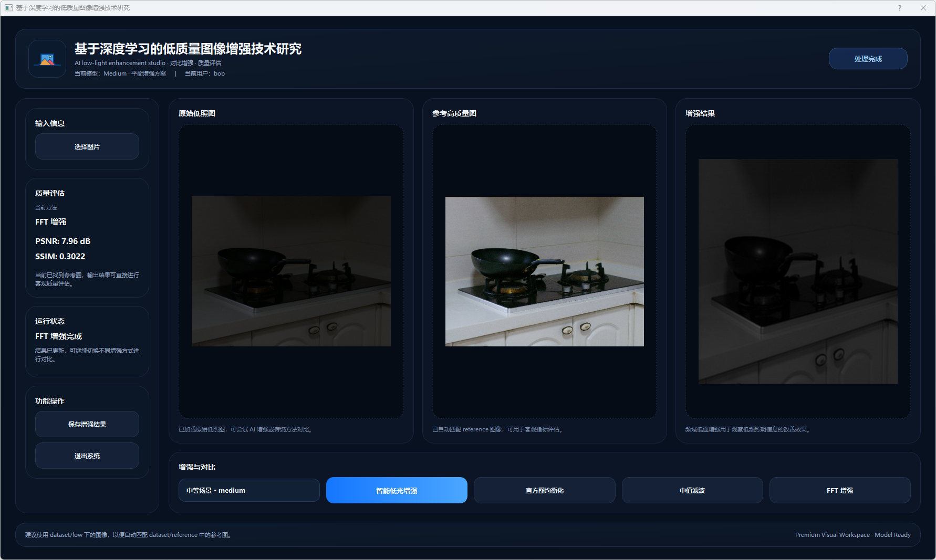Click the original low-light image thumbnail
The height and width of the screenshot is (560, 936).
click(x=291, y=271)
